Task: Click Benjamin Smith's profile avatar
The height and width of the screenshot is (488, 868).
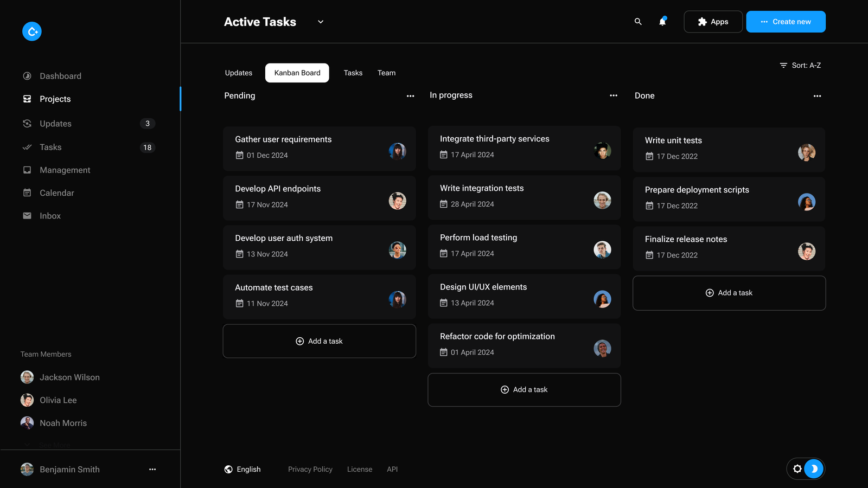Action: (27, 469)
